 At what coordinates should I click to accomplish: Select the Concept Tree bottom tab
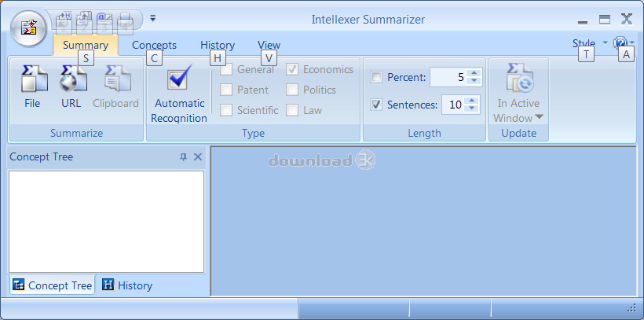tap(52, 285)
